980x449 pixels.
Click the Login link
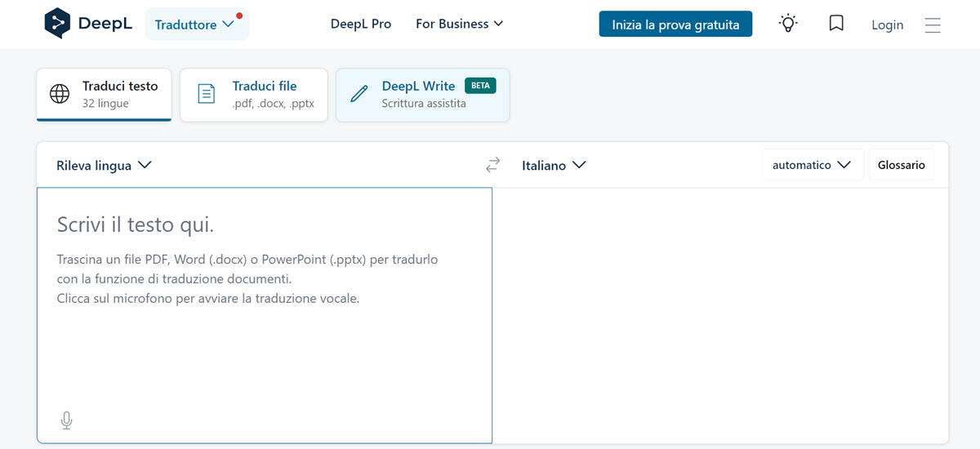click(x=887, y=24)
